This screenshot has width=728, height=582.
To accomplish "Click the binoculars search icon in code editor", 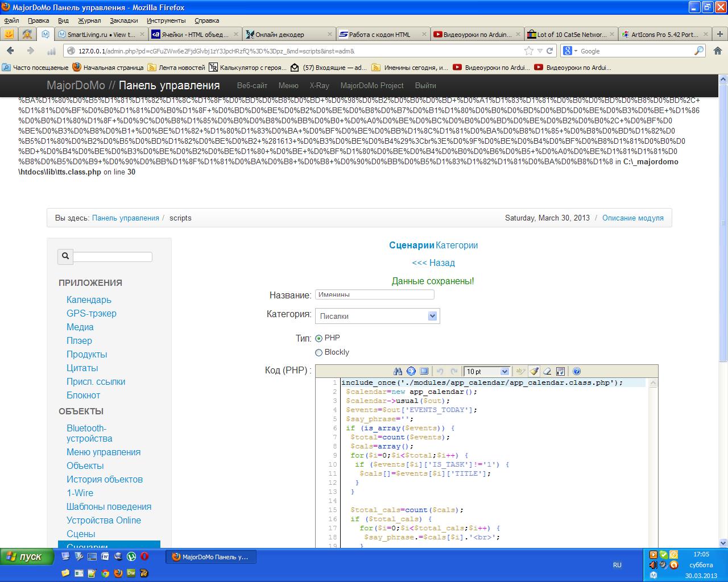I will [398, 371].
